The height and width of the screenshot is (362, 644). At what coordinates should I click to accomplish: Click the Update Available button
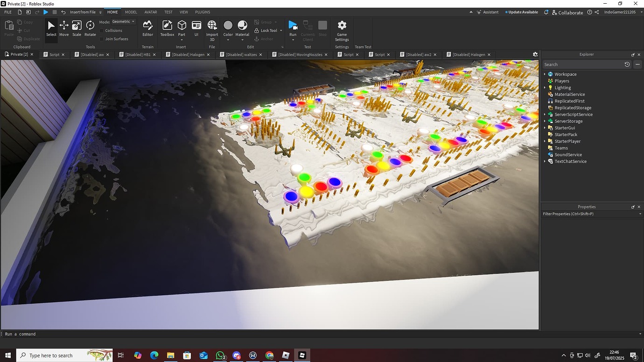[x=521, y=12]
